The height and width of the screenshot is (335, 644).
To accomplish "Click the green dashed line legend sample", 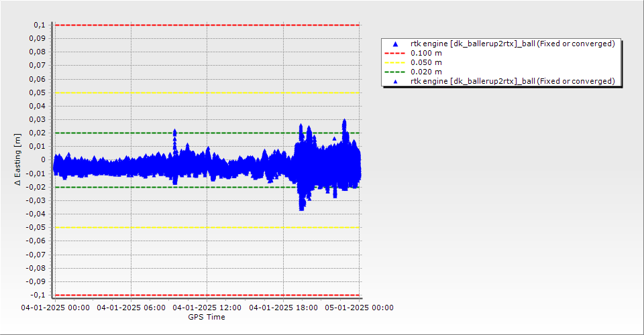I will (395, 72).
